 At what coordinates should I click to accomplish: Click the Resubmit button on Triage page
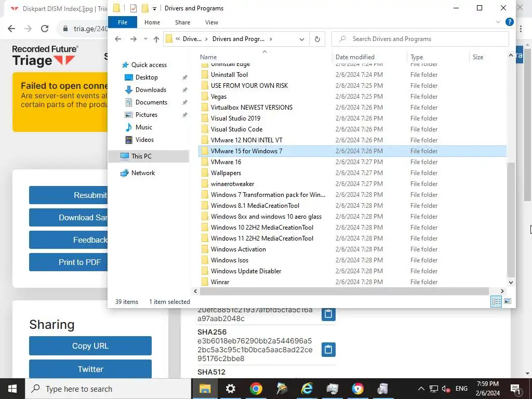tap(69, 195)
